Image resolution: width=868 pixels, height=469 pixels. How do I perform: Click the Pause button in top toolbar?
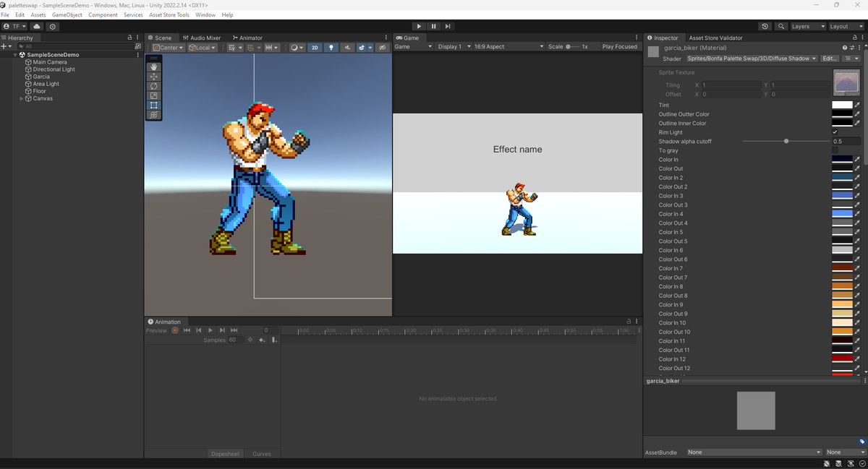tap(433, 26)
